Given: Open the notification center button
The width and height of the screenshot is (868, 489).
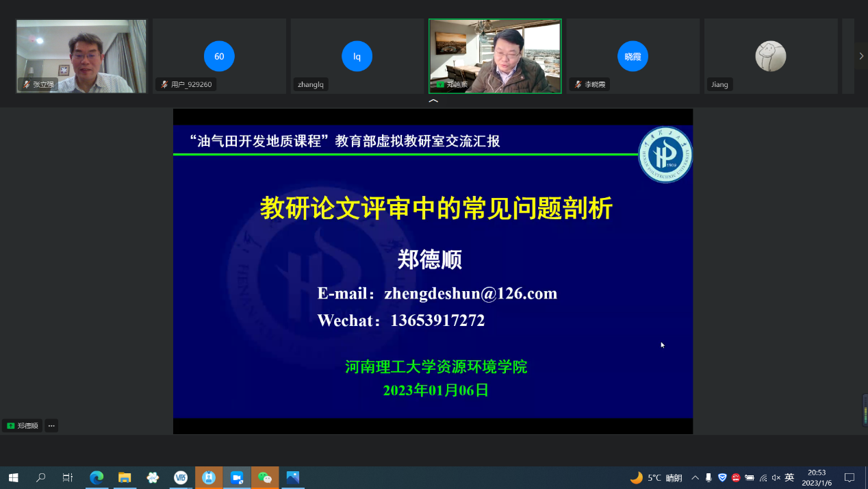Looking at the screenshot, I should (x=850, y=477).
